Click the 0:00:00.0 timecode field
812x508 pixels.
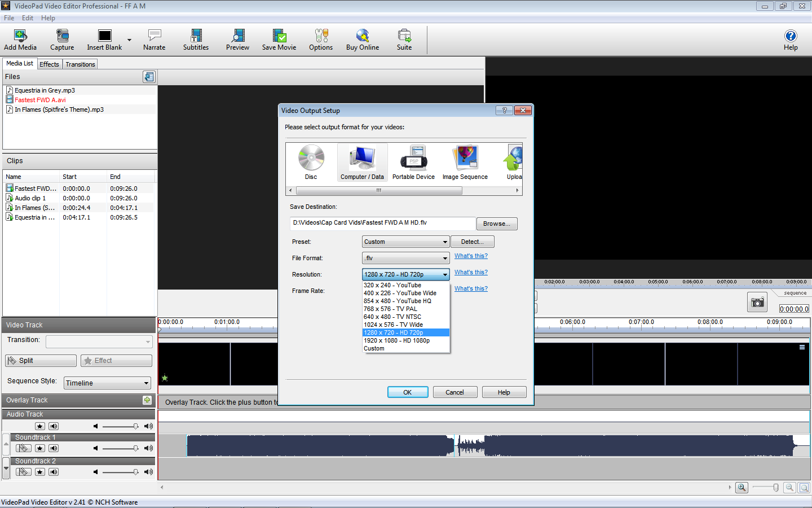pos(794,309)
